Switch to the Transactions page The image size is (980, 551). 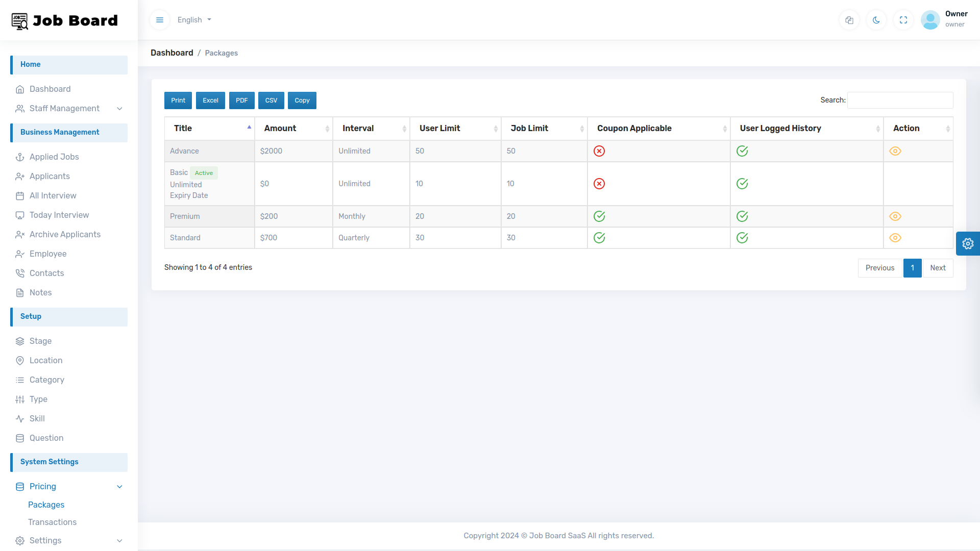(52, 522)
